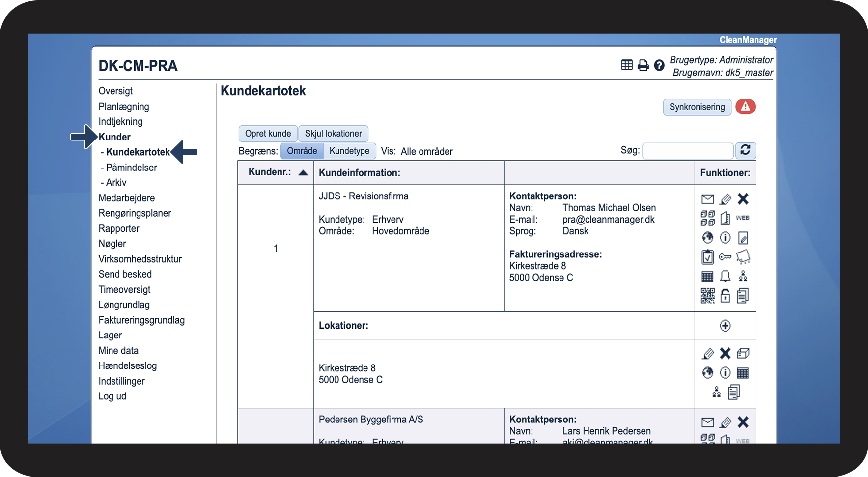The height and width of the screenshot is (477, 868).
Task: Click the red warning triangle beside Synkronisering
Action: point(745,107)
